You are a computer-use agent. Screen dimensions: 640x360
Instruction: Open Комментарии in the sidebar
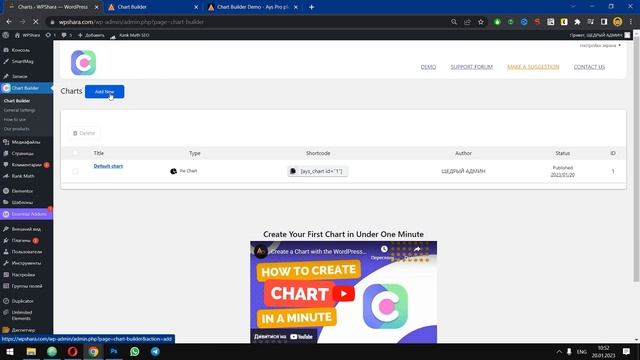tap(27, 165)
